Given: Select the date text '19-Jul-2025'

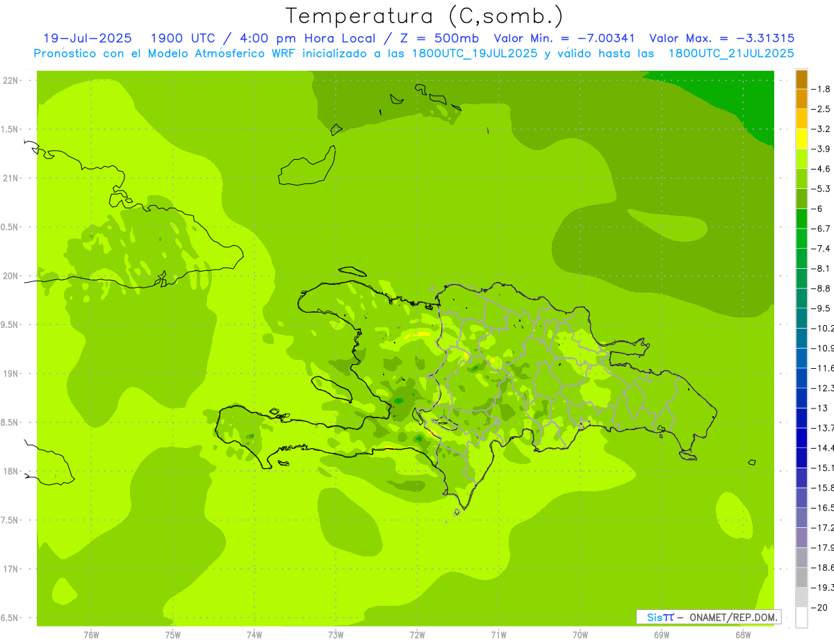Looking at the screenshot, I should pyautogui.click(x=89, y=38).
